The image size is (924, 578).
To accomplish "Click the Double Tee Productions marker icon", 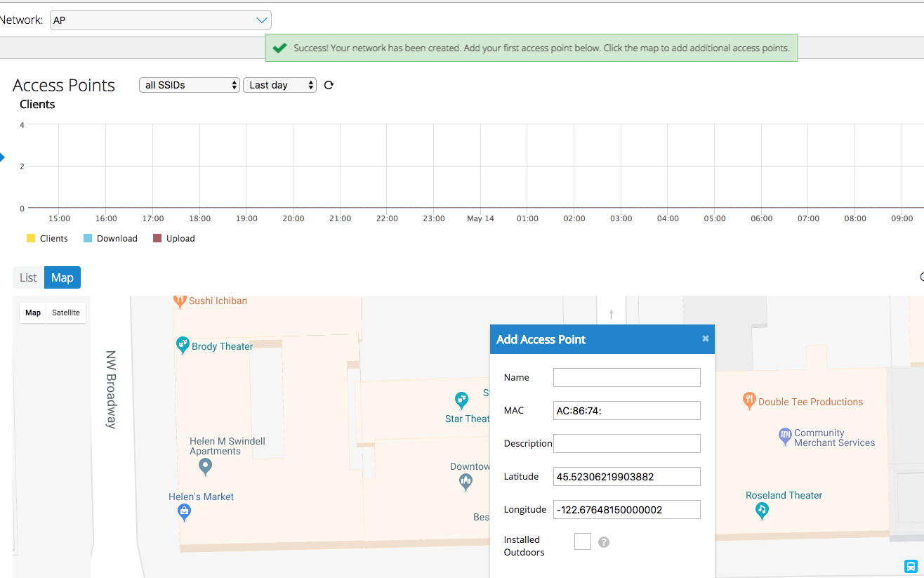I will (749, 400).
